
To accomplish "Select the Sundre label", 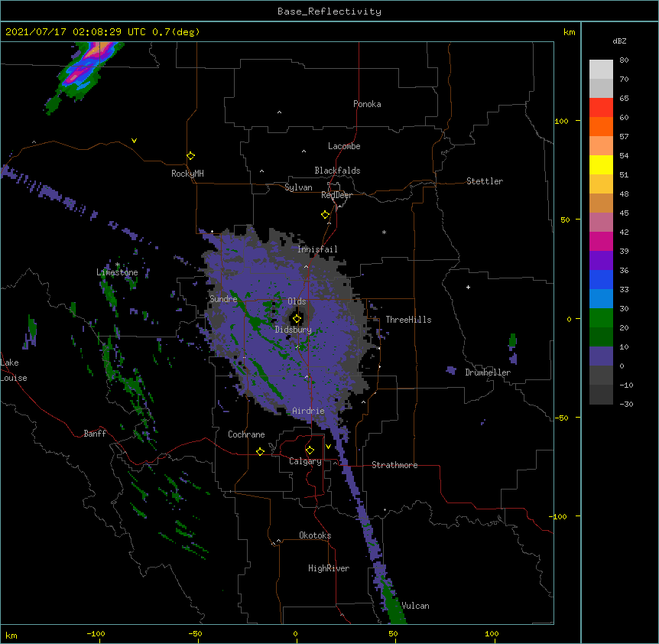I will pos(223,299).
